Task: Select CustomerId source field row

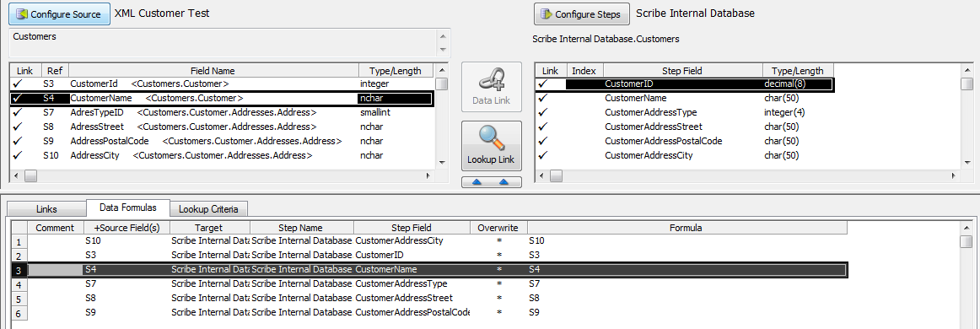Action: click(x=222, y=84)
